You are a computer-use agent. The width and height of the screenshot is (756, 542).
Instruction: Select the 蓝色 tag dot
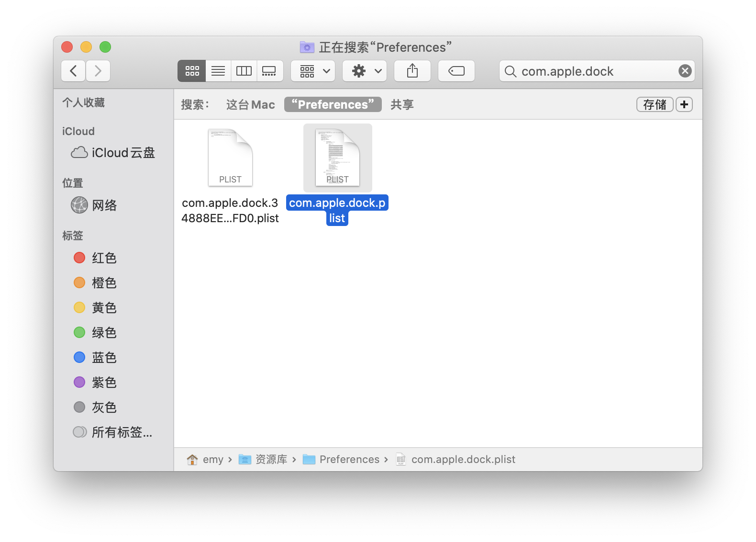pos(79,358)
